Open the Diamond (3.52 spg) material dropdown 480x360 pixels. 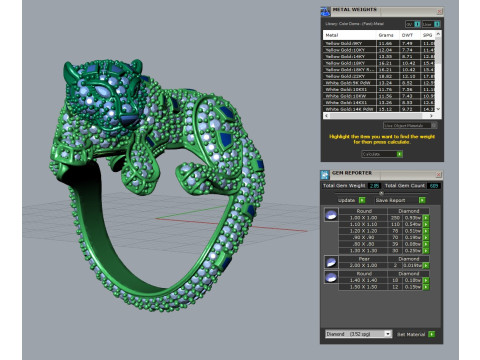pyautogui.click(x=358, y=334)
